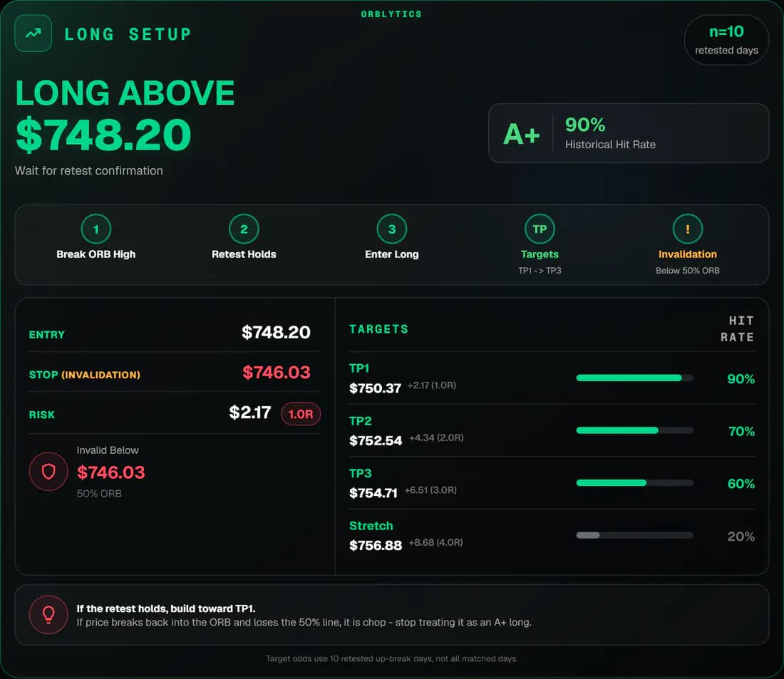784x679 pixels.
Task: Click Wait for retest confirmation text
Action: (89, 170)
